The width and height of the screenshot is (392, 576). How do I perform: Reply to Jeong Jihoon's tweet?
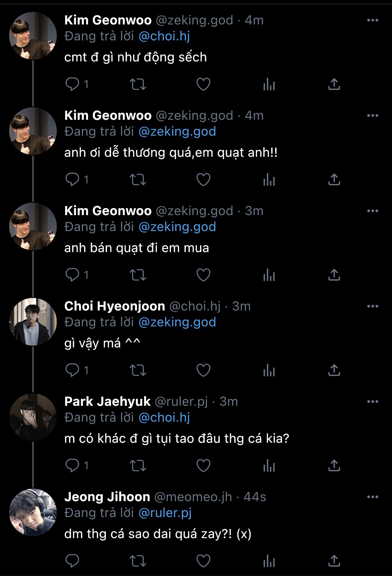coord(72,561)
